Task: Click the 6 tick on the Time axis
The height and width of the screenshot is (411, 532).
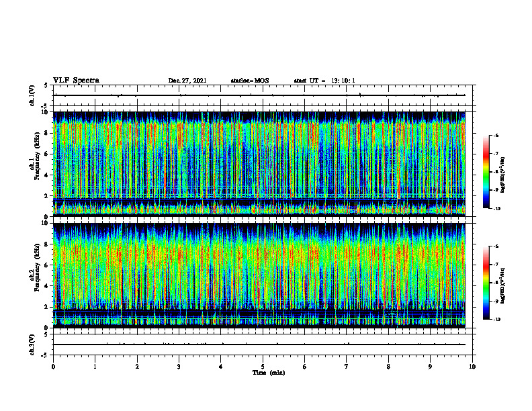Action: point(305,367)
